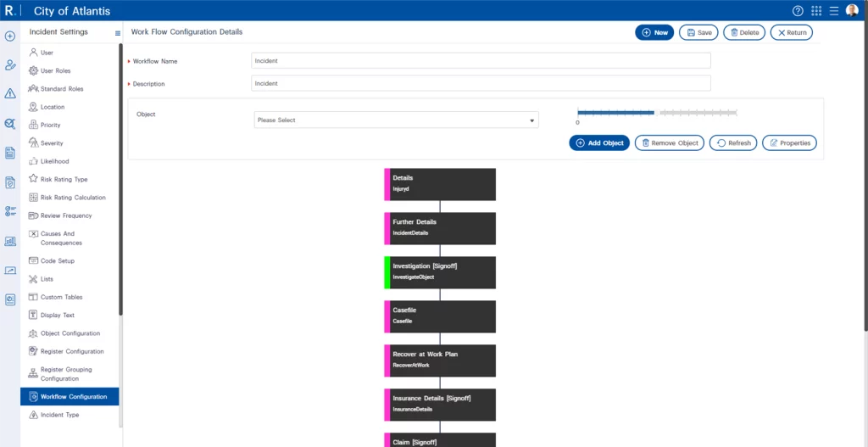Click the Remove Object button

[670, 143]
